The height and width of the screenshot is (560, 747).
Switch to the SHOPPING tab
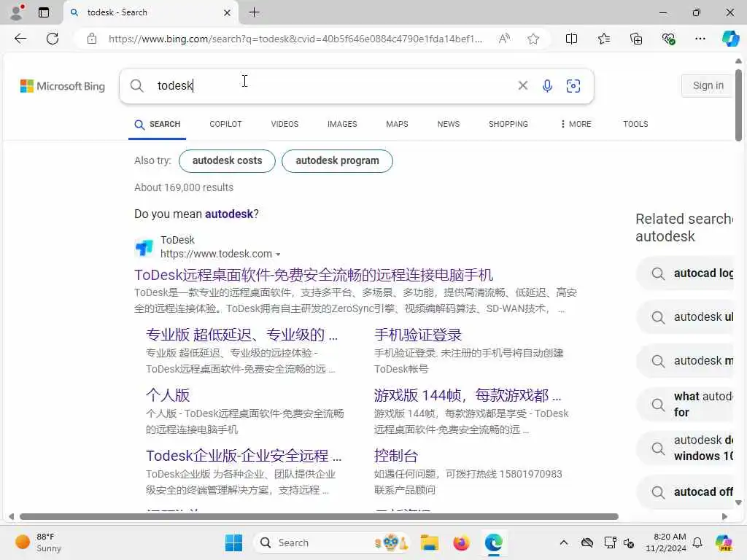[508, 124]
